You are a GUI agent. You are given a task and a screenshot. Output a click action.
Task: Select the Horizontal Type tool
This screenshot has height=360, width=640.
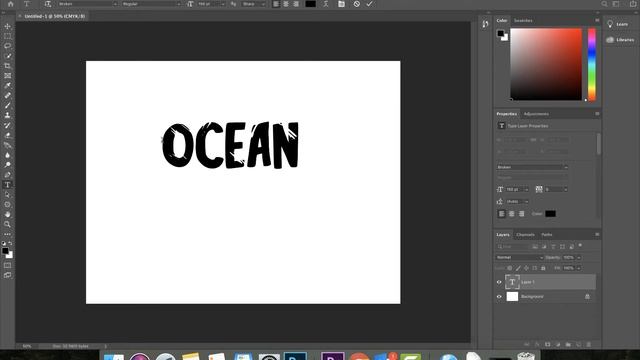pos(7,184)
